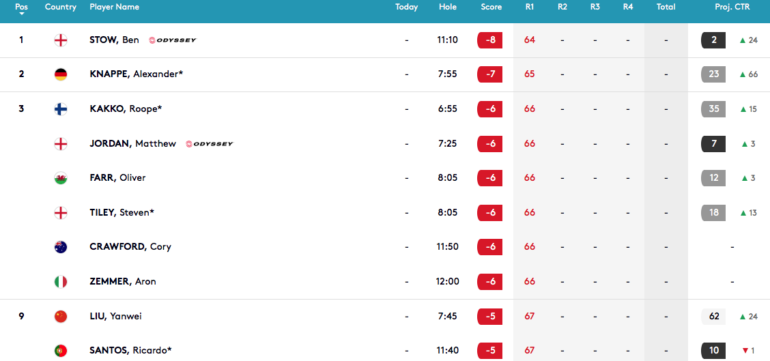Click the Wales flag next to Oliver Farr

coord(60,178)
